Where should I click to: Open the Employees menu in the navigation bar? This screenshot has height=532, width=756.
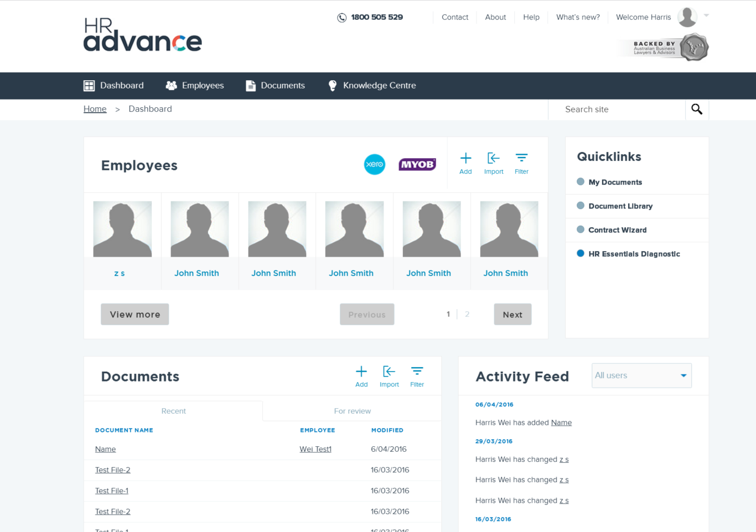[195, 86]
